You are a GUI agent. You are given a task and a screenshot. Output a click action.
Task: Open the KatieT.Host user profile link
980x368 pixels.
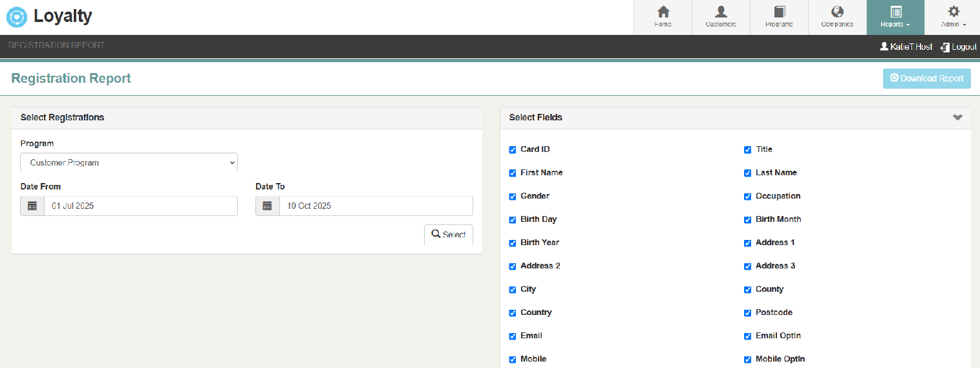coord(906,47)
